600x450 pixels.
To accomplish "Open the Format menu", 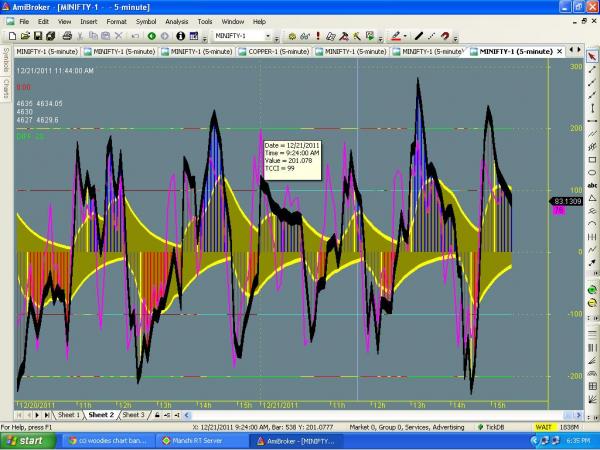I will (116, 21).
